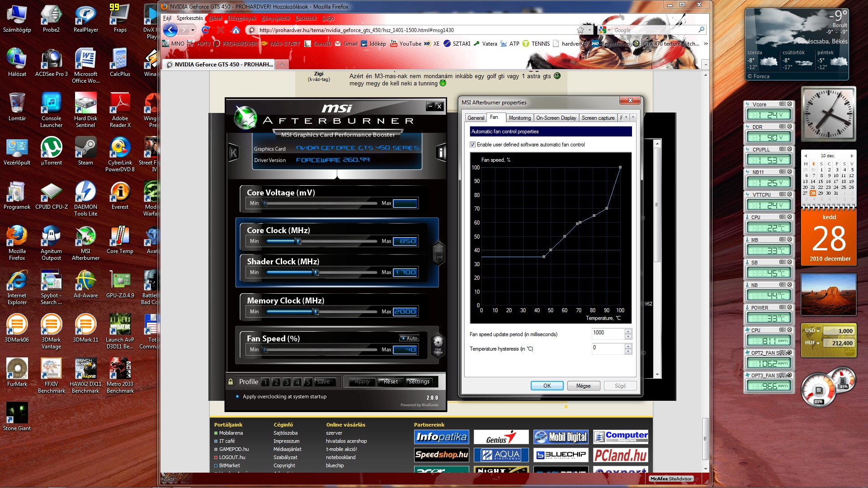Click the Firefox page vertical scrollbar
The width and height of the screenshot is (868, 488).
705,438
